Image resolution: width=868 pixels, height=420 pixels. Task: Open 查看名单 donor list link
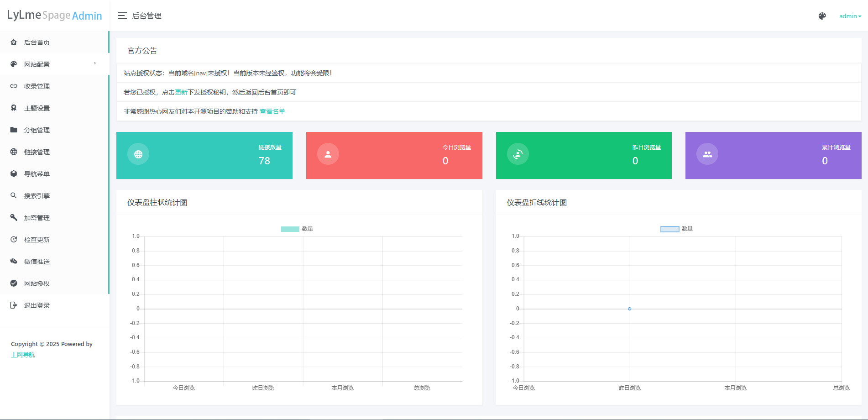(272, 111)
